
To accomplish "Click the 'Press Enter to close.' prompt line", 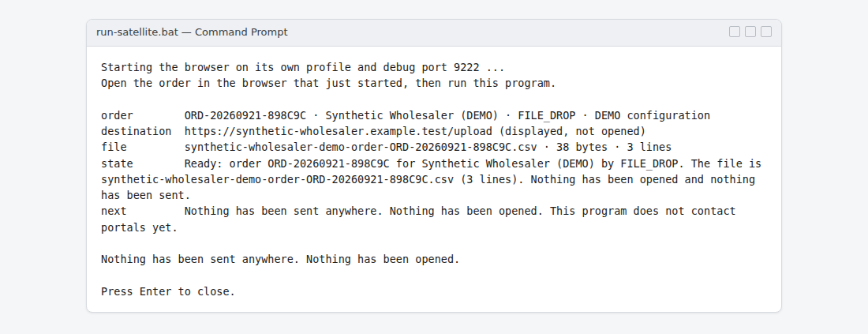I will coord(168,291).
